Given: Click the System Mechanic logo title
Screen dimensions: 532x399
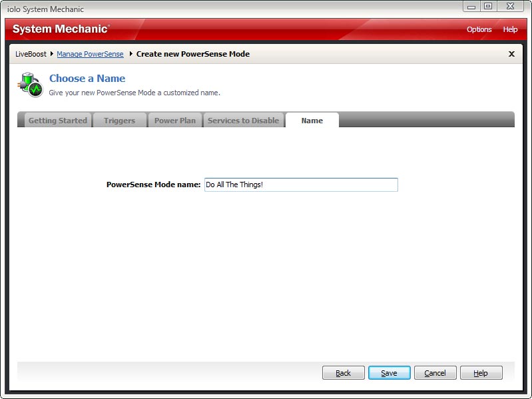Looking at the screenshot, I should (61, 29).
